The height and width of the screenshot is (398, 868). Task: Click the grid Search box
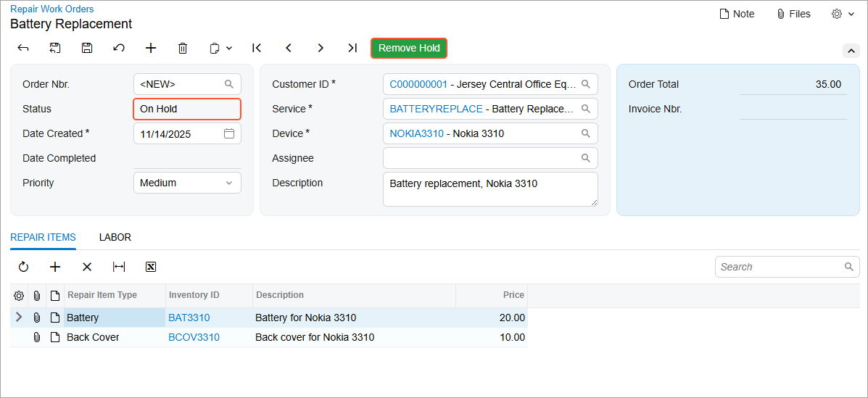point(788,267)
